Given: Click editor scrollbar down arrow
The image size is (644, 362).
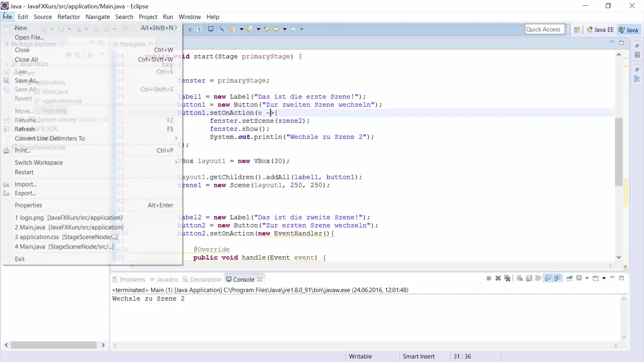Looking at the screenshot, I should 619,257.
